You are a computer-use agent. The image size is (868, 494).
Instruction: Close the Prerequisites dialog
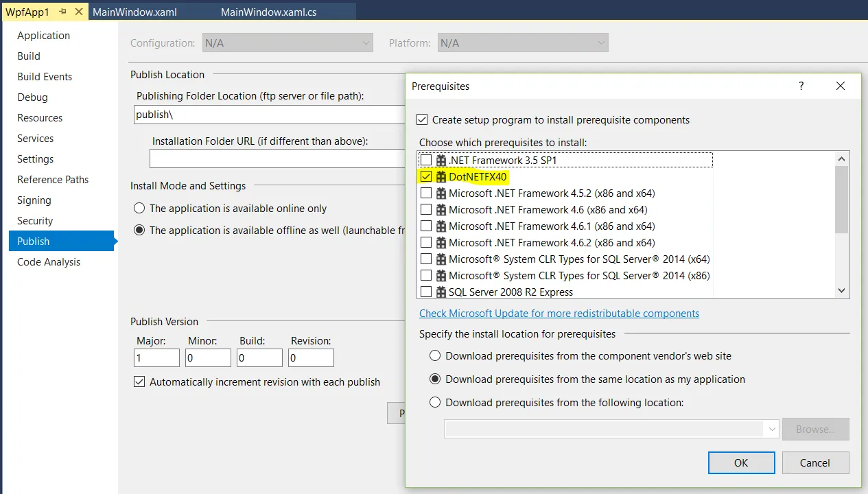click(841, 86)
